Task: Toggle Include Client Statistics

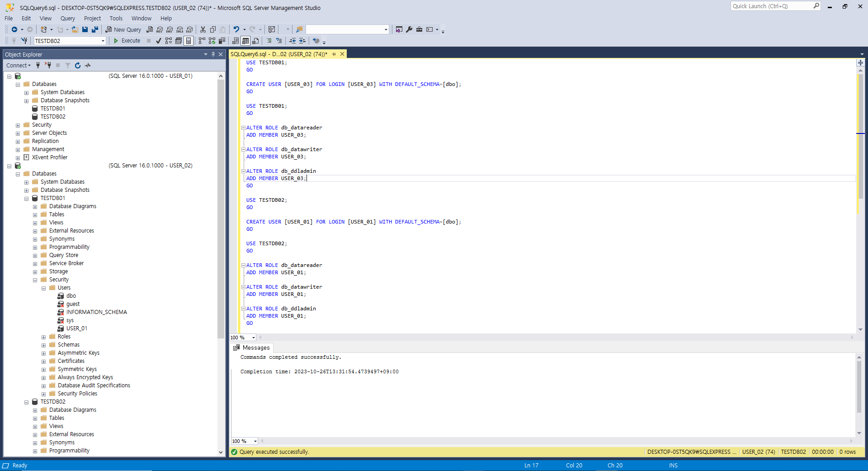Action: click(222, 41)
